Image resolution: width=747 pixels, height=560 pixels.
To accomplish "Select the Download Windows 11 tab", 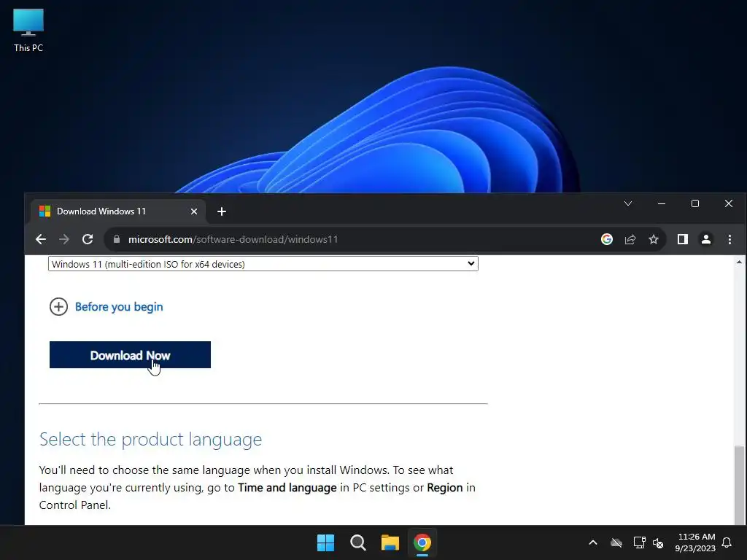I will pos(118,211).
